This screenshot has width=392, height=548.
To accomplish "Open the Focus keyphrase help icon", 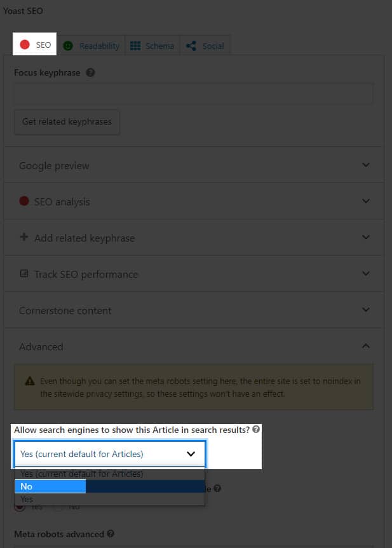I will coord(90,72).
